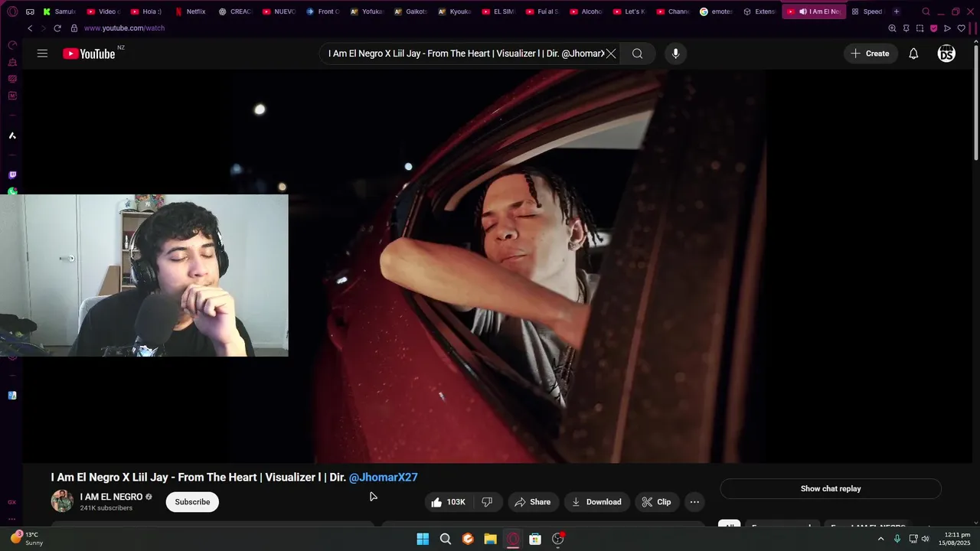Click the "241K subscribers" text
Image resolution: width=980 pixels, height=551 pixels.
106,508
